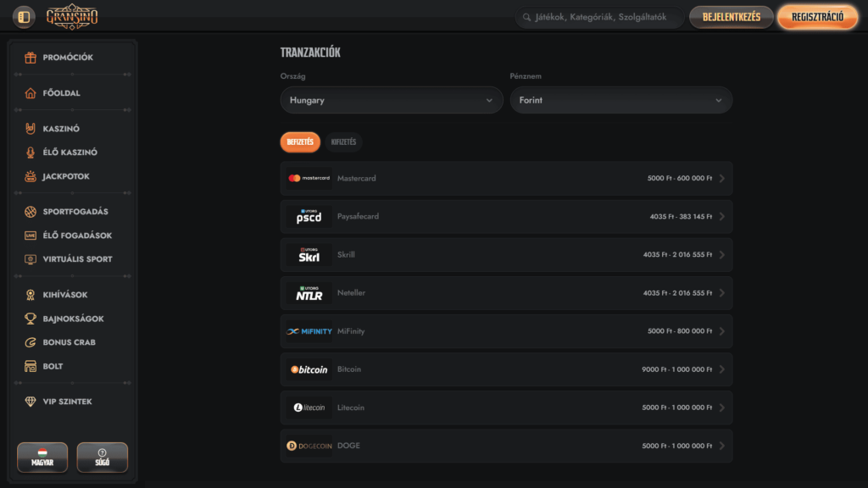The image size is (868, 488).
Task: Open the Élő Kaszinó microphone icon
Action: [31, 152]
